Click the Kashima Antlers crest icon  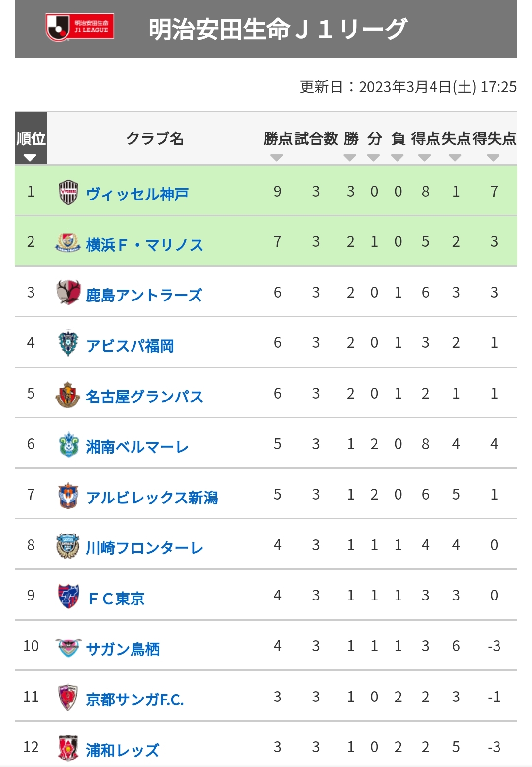(x=68, y=293)
